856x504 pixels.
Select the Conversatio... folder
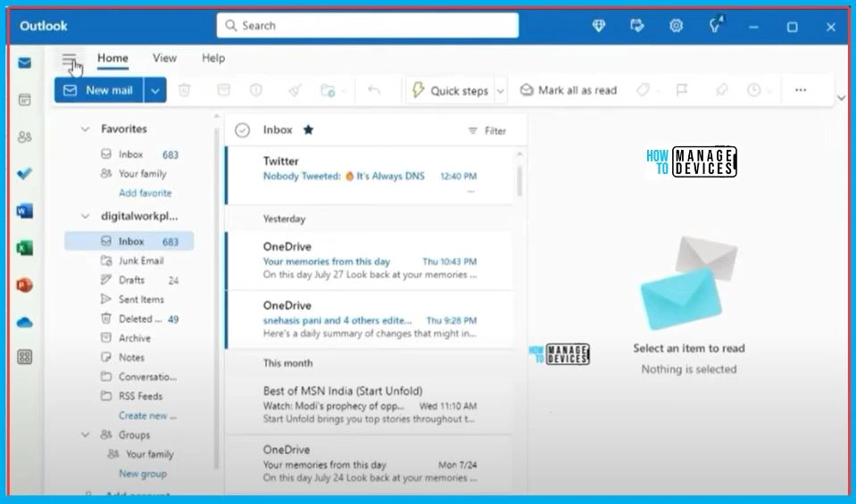129,377
